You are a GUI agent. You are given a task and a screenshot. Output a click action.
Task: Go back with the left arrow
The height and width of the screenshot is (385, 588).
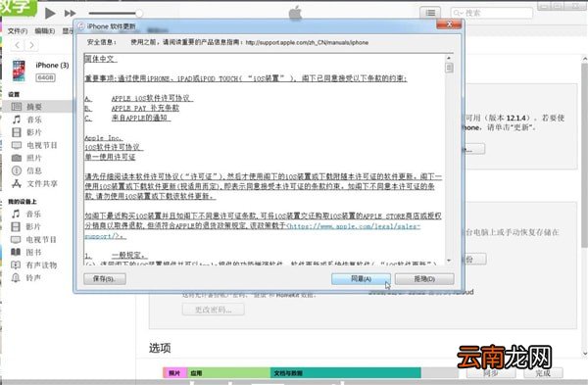pyautogui.click(x=18, y=45)
